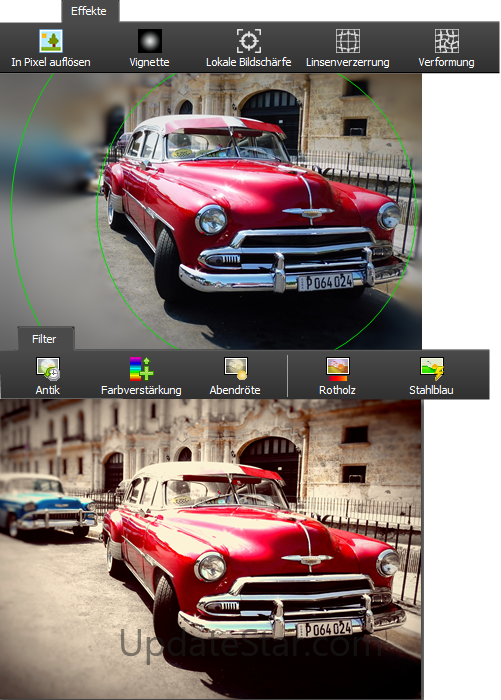501x700 pixels.
Task: Switch to the Effekte tab
Action: tap(89, 11)
